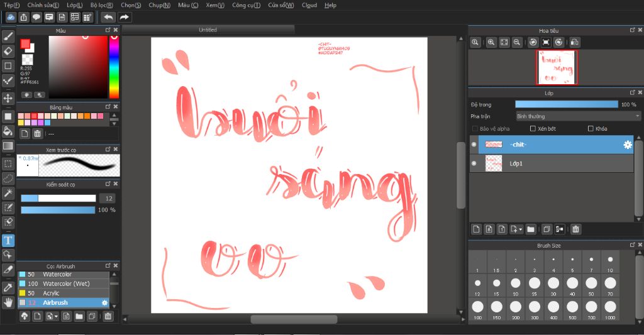
Task: Pick the Gradient tool
Action: pyautogui.click(x=8, y=146)
